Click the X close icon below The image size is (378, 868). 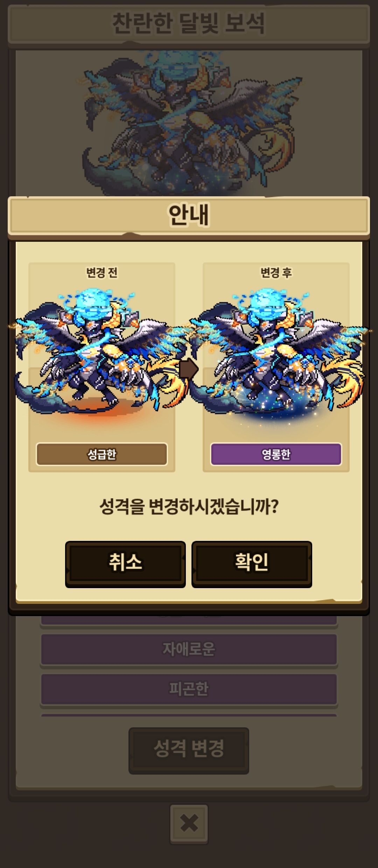189,824
